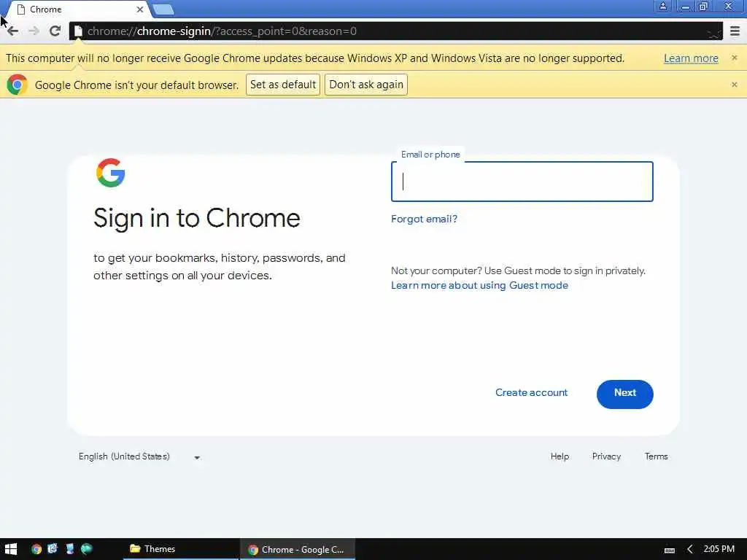
Task: Click the green globe quick launch icon
Action: click(x=86, y=548)
